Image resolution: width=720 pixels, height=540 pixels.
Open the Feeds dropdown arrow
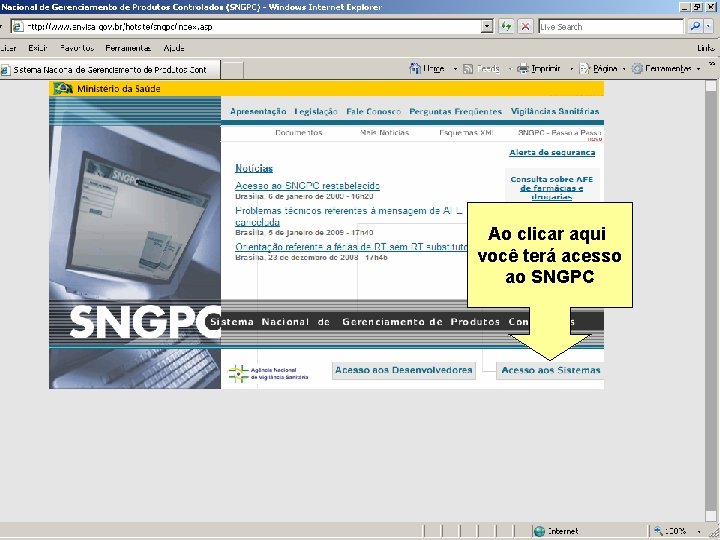[x=510, y=69]
